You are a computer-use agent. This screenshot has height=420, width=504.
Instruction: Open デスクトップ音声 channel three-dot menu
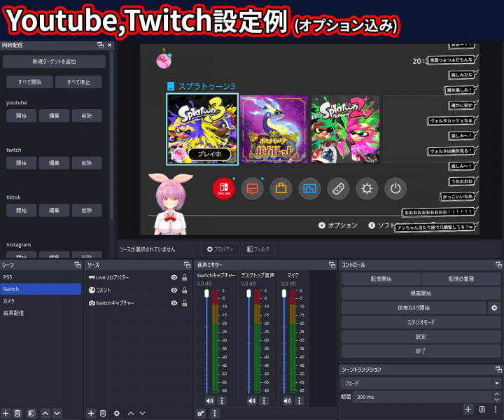(264, 400)
